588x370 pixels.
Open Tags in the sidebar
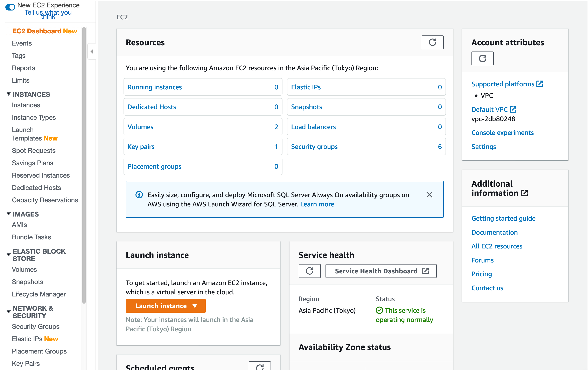(19, 56)
